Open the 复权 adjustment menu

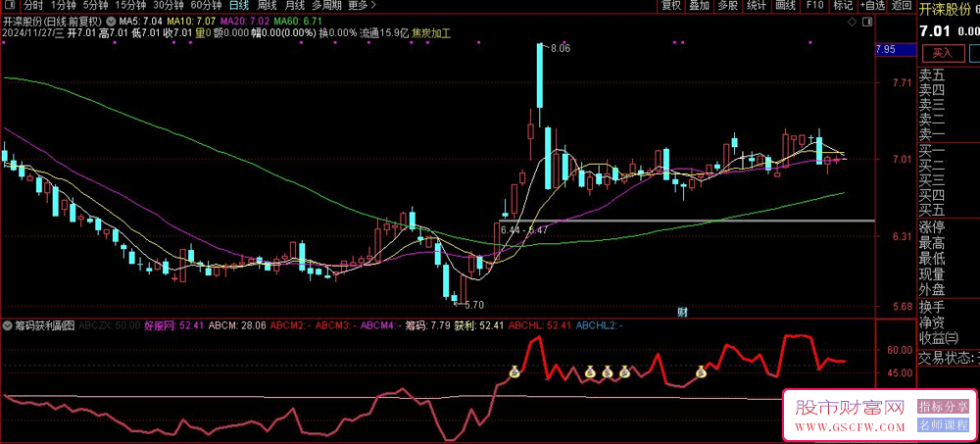(671, 6)
